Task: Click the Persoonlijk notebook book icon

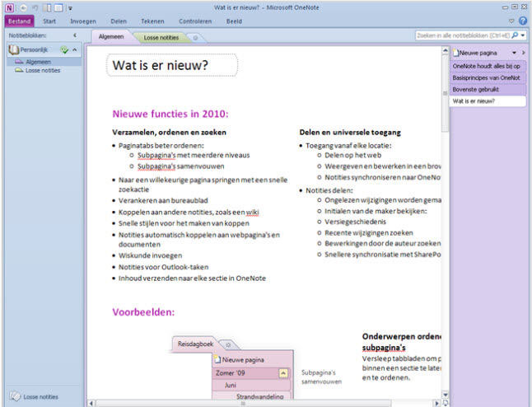Action: pos(13,50)
